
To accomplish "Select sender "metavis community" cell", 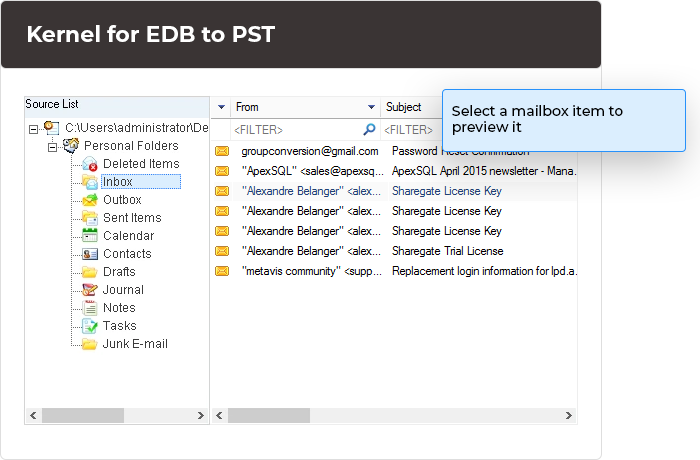I will pos(312,271).
